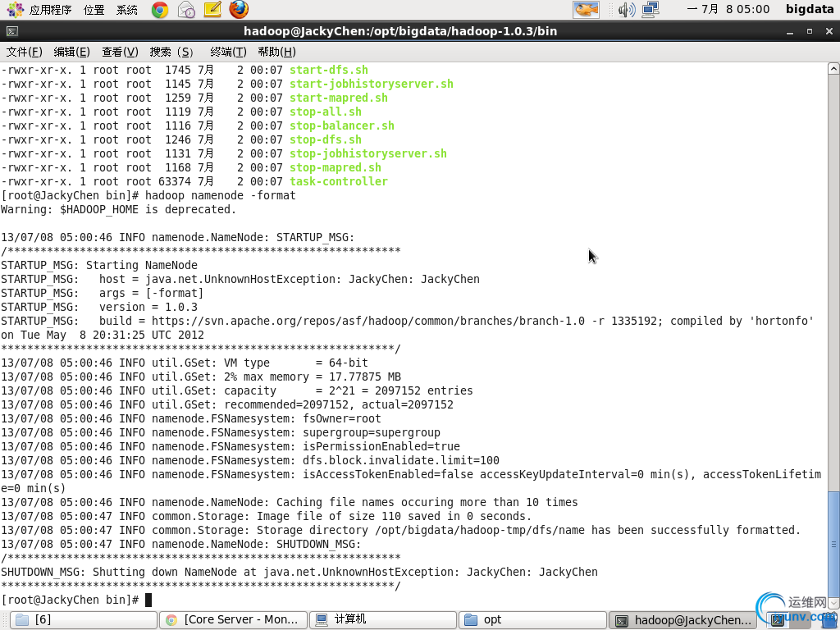This screenshot has height=630, width=840.
Task: Open the 文件(F) menu
Action: click(24, 52)
